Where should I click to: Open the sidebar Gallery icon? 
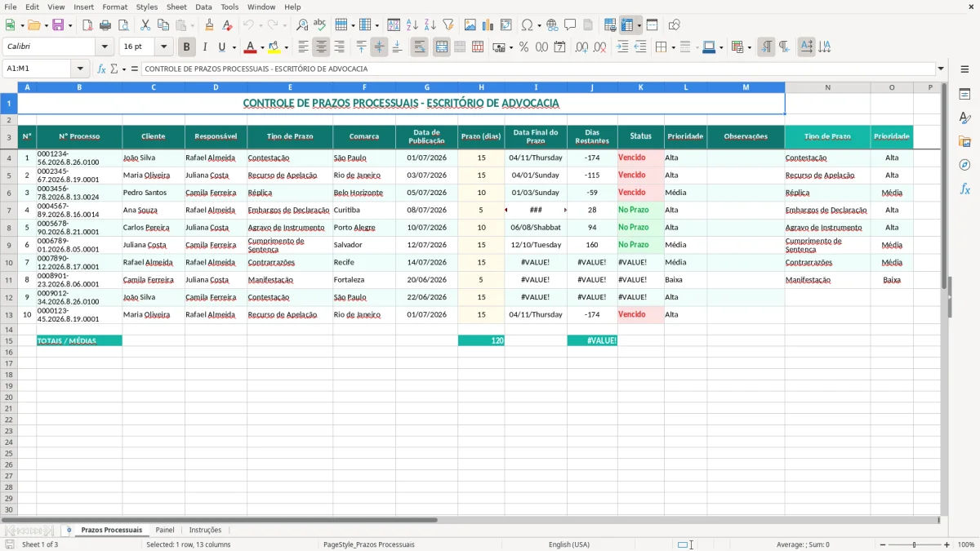[x=964, y=141]
